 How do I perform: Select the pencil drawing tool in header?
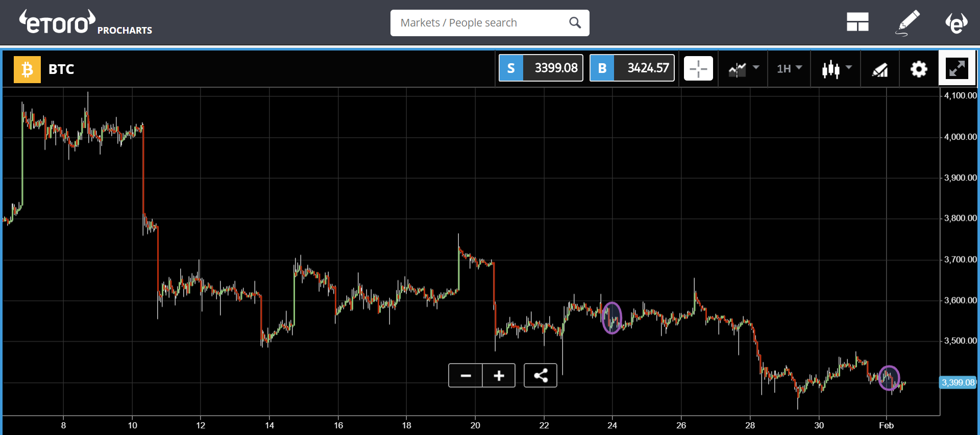click(909, 22)
